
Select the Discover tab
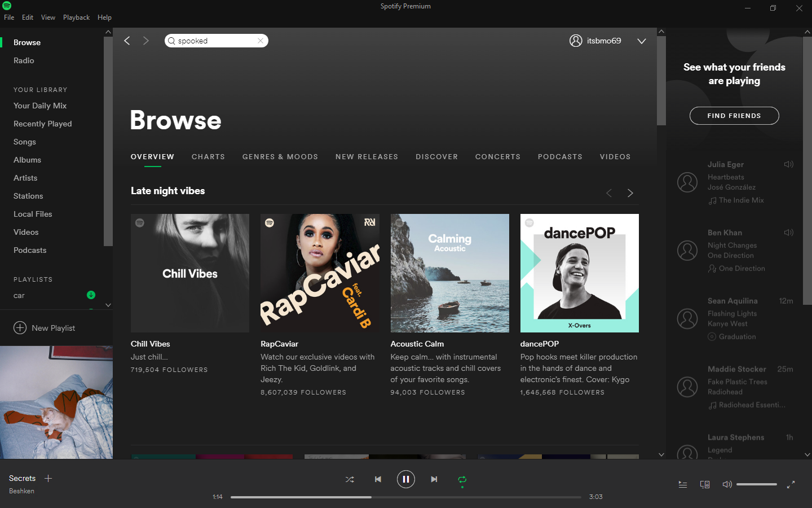point(437,157)
